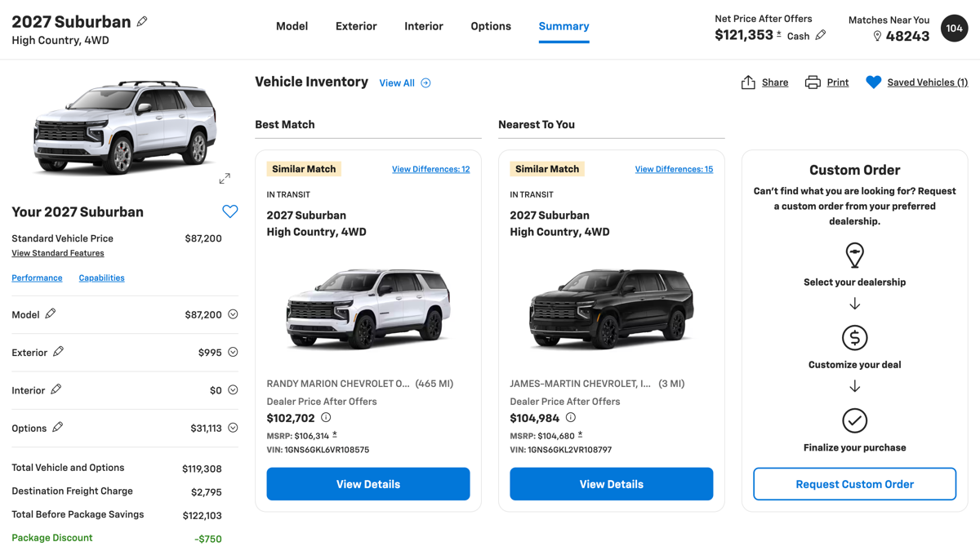This screenshot has width=980, height=551.
Task: Expand the vehicle image with the enlarge icon
Action: pyautogui.click(x=225, y=178)
